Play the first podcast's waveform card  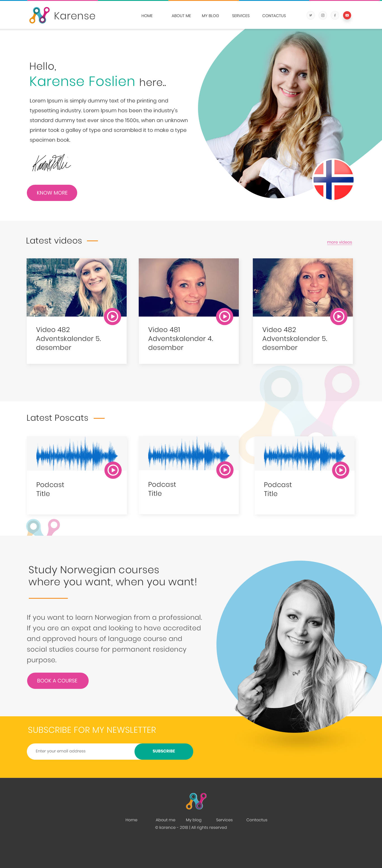(x=113, y=470)
